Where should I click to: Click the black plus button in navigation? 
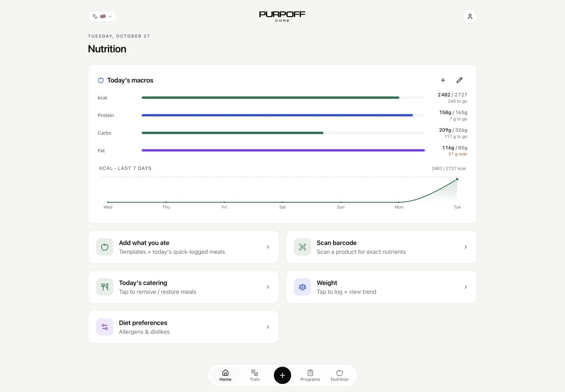(282, 376)
